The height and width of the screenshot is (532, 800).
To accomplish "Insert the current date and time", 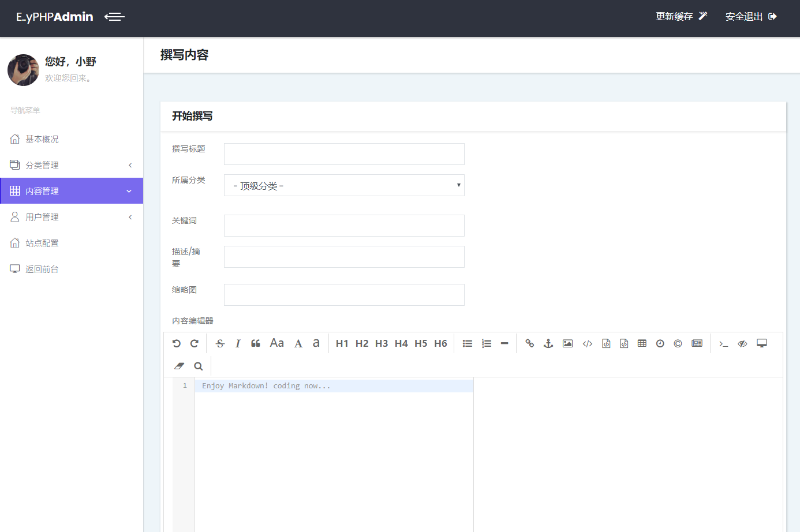I will [660, 343].
